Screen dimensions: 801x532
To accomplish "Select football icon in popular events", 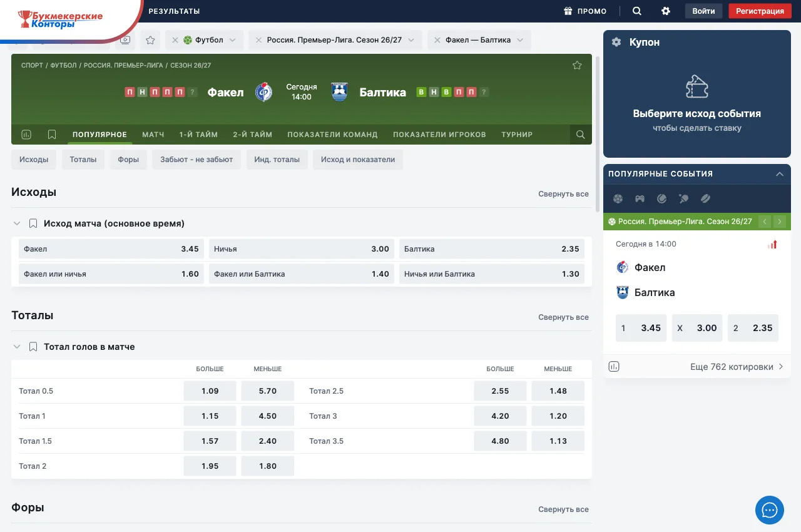I will pyautogui.click(x=618, y=199).
